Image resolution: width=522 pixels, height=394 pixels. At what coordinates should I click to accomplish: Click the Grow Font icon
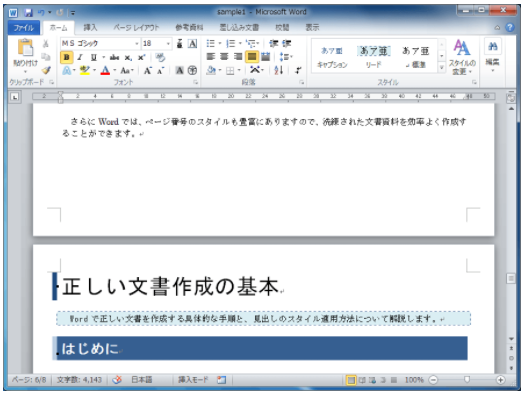148,70
